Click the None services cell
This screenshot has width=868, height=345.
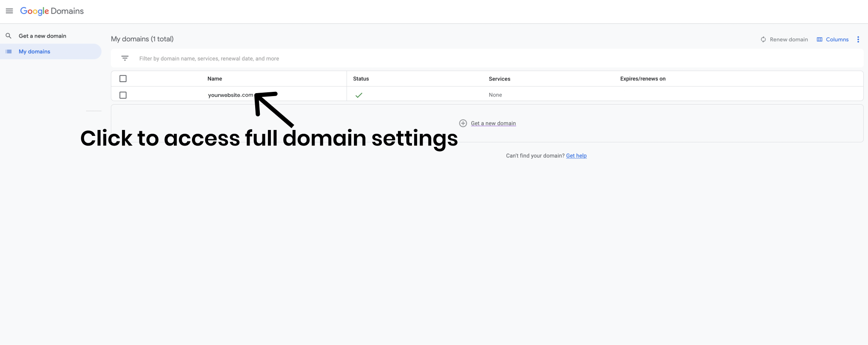pos(495,95)
